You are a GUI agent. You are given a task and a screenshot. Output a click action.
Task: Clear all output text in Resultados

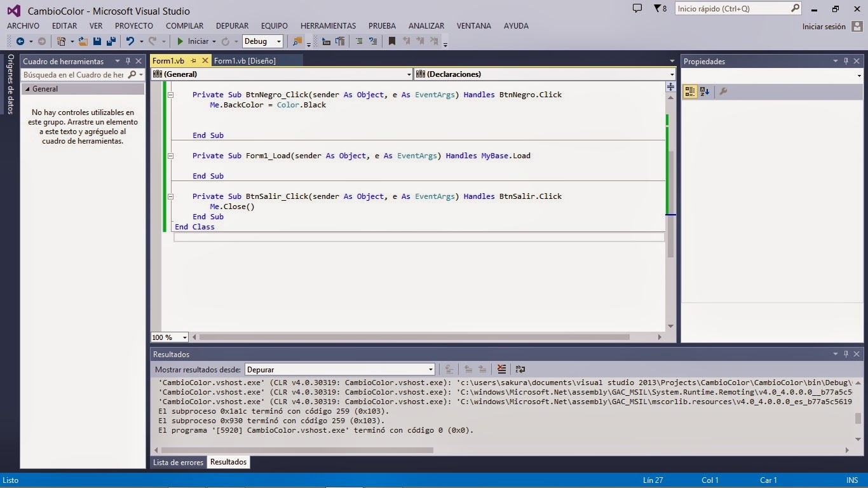click(x=501, y=369)
